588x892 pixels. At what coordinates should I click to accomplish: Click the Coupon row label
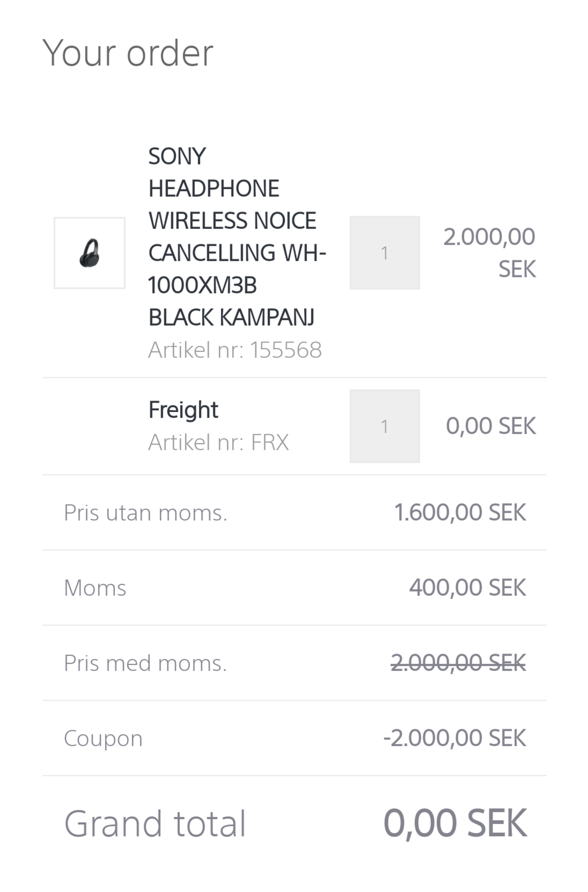(103, 738)
